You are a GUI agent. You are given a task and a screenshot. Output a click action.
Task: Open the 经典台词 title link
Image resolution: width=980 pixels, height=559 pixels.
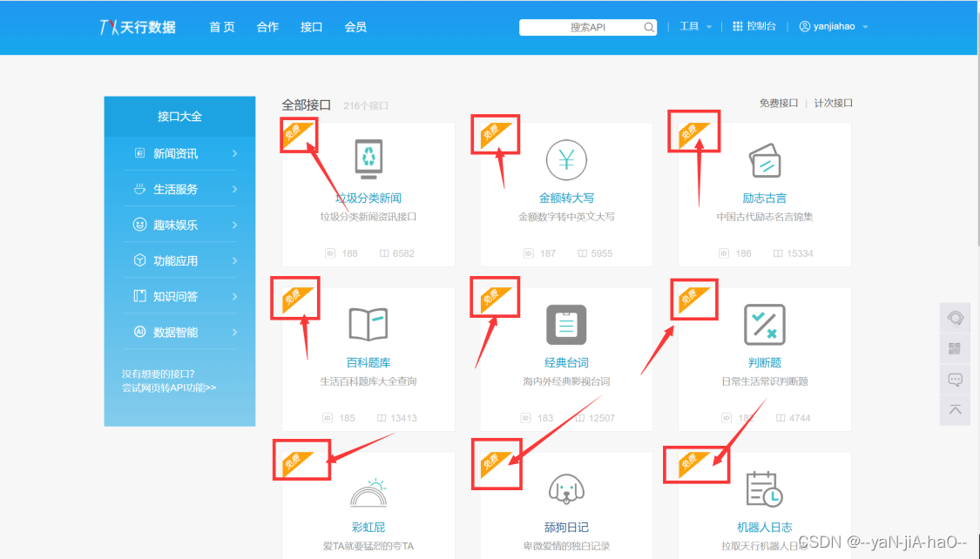[566, 363]
